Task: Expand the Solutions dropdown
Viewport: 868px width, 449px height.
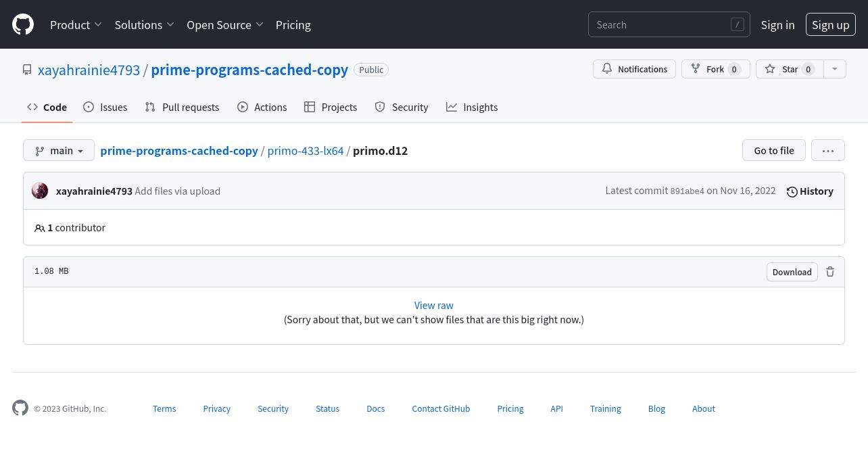Action: (144, 25)
